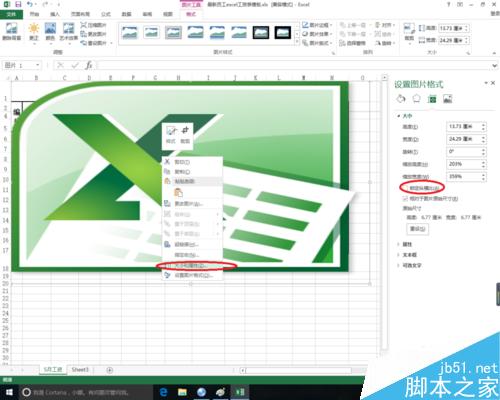
Task: Open the Picture Effects (图片效果) dropdown
Action: point(317,34)
